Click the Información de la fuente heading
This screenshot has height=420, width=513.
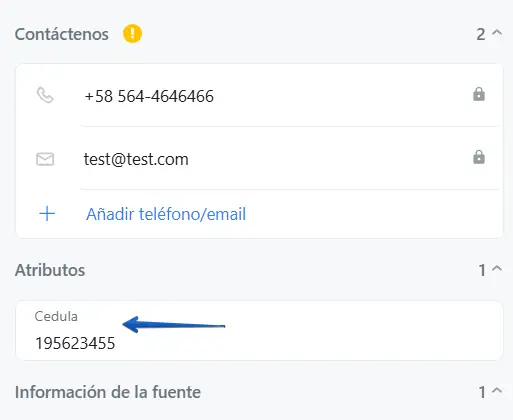click(x=108, y=392)
